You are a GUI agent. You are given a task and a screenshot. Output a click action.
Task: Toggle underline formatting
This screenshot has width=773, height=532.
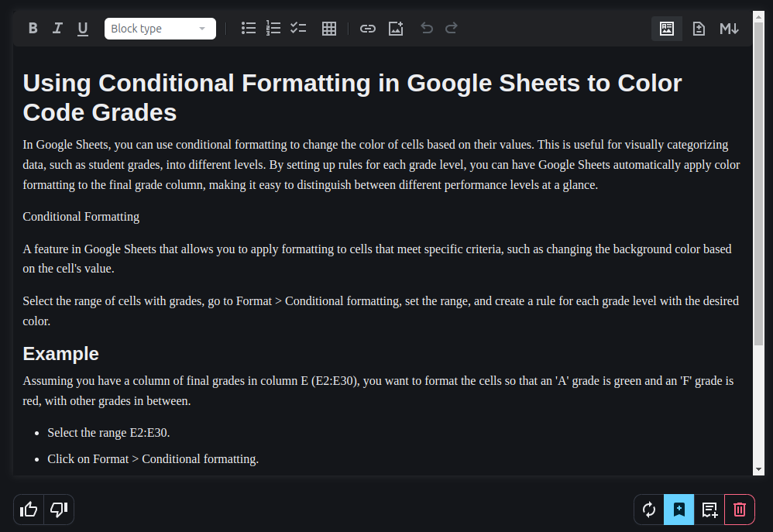pos(82,29)
